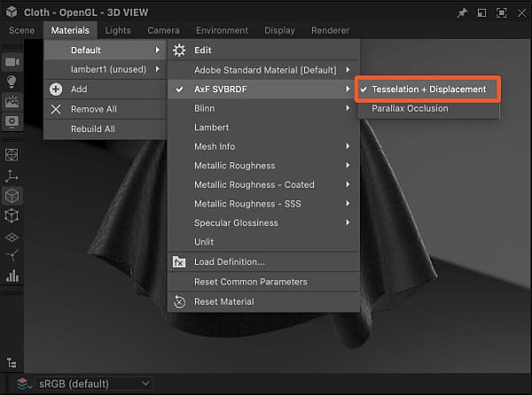Click the plus circle icon beside Add
This screenshot has width=532, height=395.
(x=56, y=89)
